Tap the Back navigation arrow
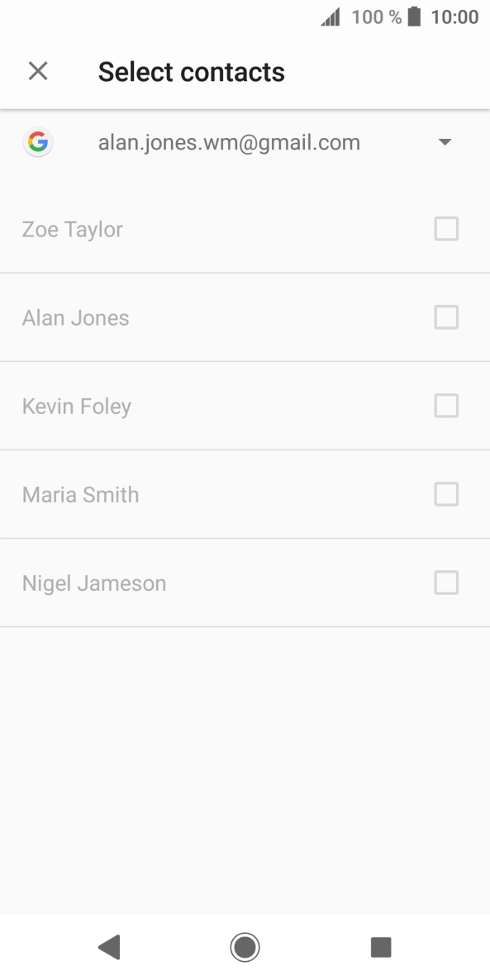490x980 pixels. (108, 947)
